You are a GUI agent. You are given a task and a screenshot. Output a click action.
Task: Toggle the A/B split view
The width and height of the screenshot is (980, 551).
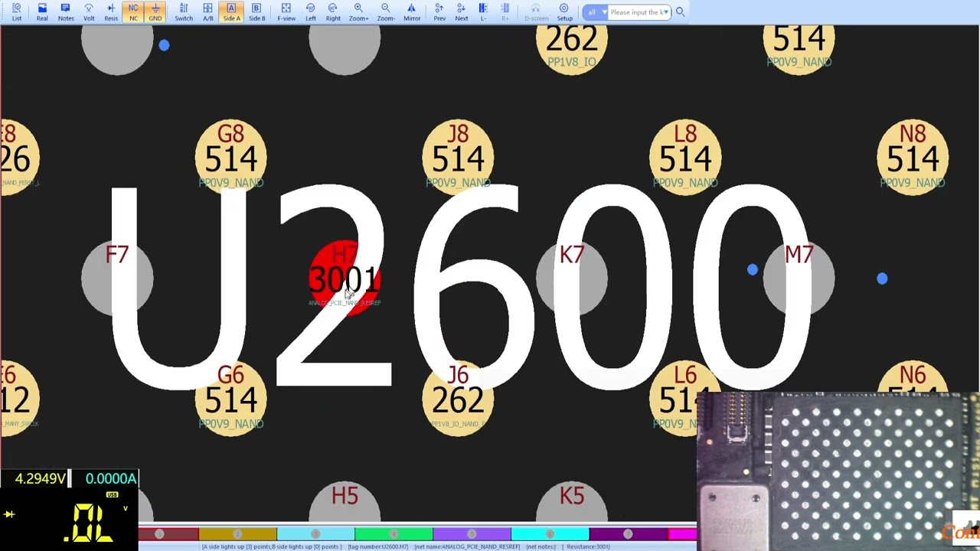(207, 11)
